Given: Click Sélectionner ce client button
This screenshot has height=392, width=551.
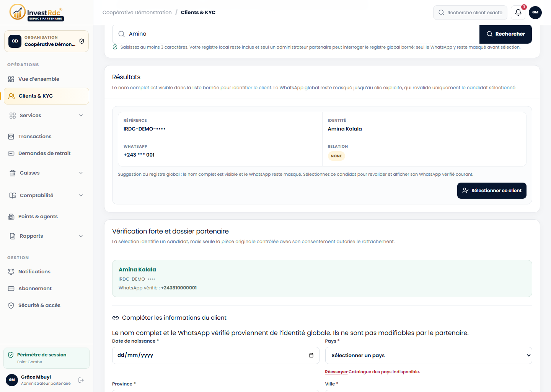Looking at the screenshot, I should click(492, 191).
